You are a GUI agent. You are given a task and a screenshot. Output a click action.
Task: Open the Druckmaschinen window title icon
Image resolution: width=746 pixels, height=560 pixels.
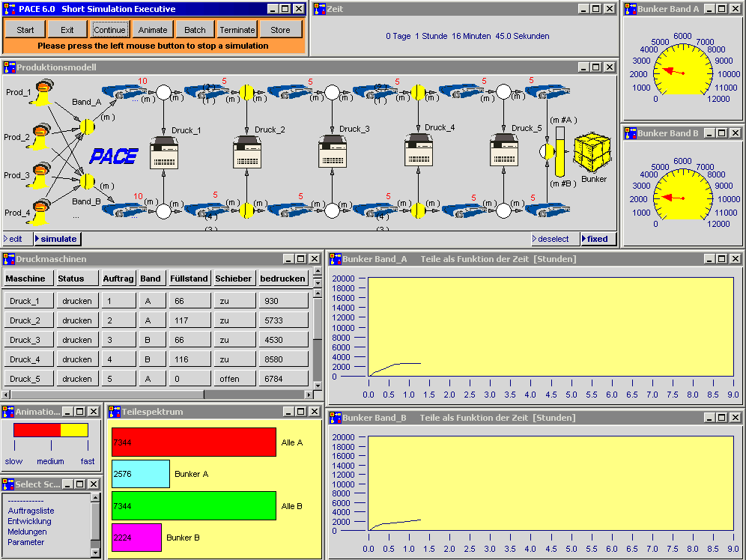pos(9,259)
